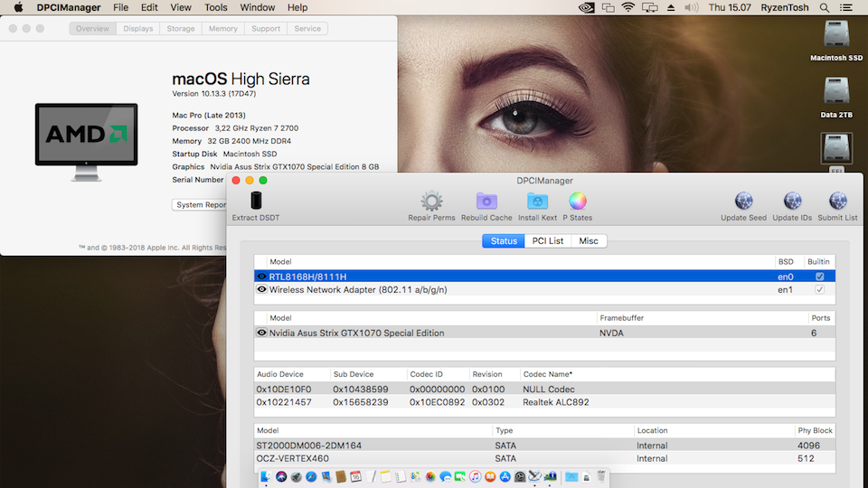The height and width of the screenshot is (488, 868).
Task: Click the eye icon beside the GTX1070 entry
Action: point(262,333)
